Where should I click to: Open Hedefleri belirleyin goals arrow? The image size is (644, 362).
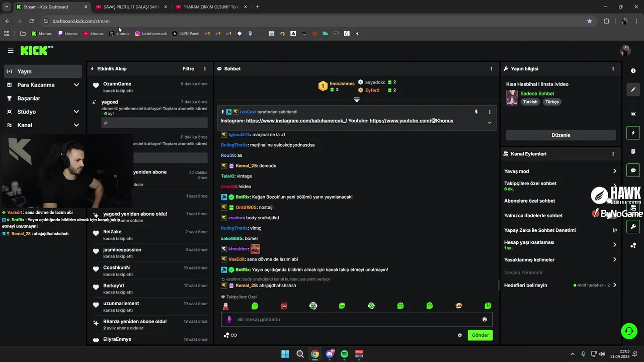614,285
